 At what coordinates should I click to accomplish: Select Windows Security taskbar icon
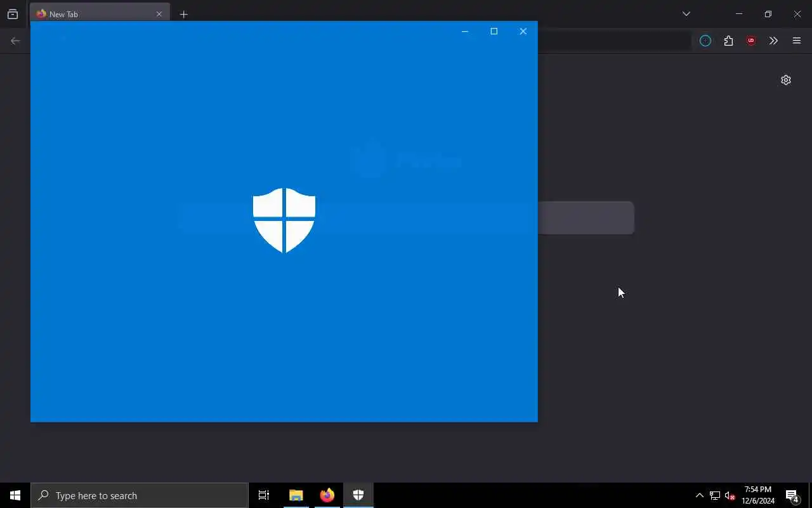[358, 495]
